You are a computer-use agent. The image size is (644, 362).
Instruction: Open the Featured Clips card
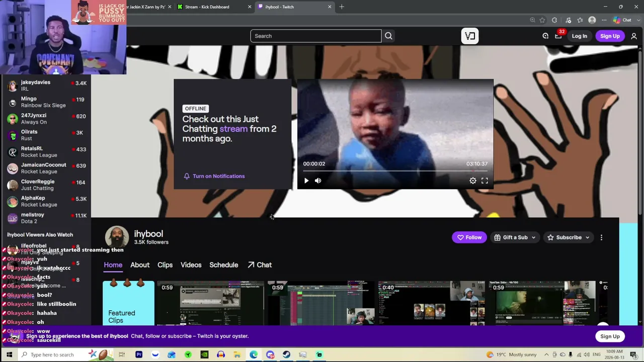pyautogui.click(x=128, y=303)
